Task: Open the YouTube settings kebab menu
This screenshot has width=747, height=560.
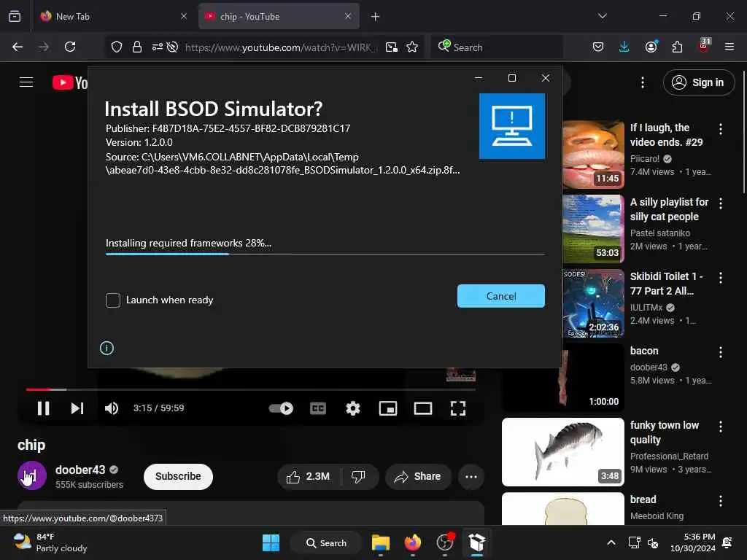Action: 642,82
